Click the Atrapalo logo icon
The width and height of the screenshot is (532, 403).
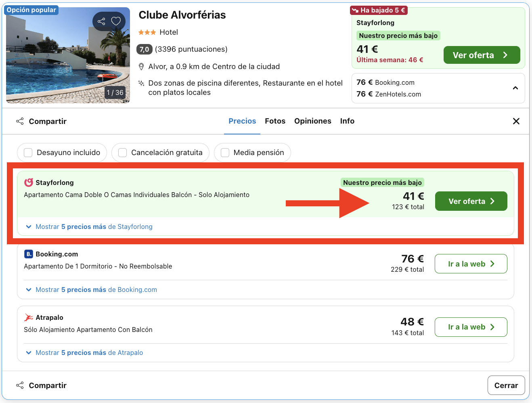pyautogui.click(x=28, y=317)
